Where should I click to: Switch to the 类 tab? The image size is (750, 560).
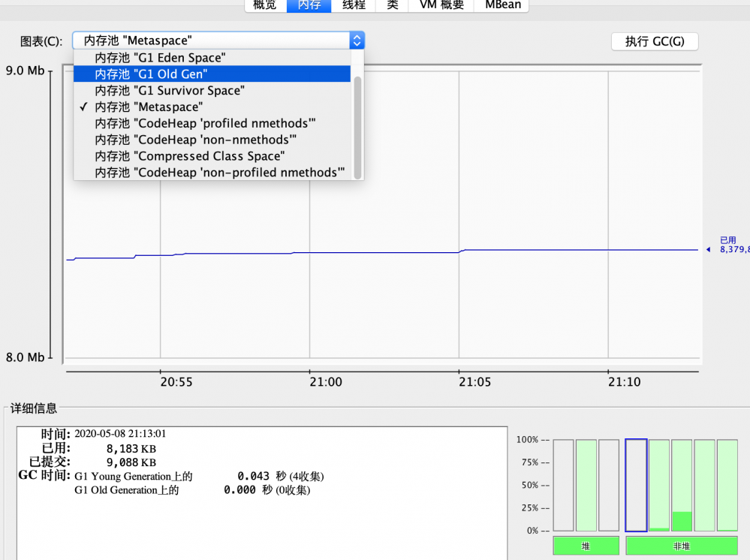(x=392, y=5)
